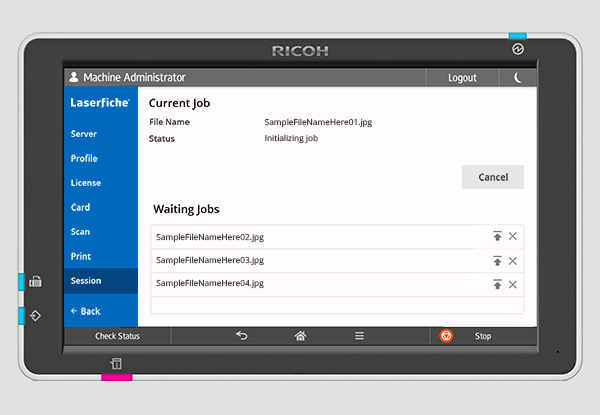Tap the return arrow in bottom bar

241,336
